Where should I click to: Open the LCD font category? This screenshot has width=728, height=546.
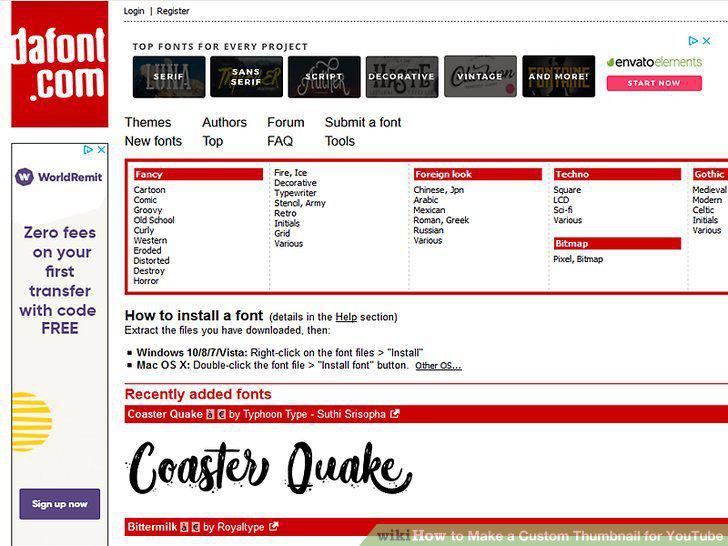[561, 200]
